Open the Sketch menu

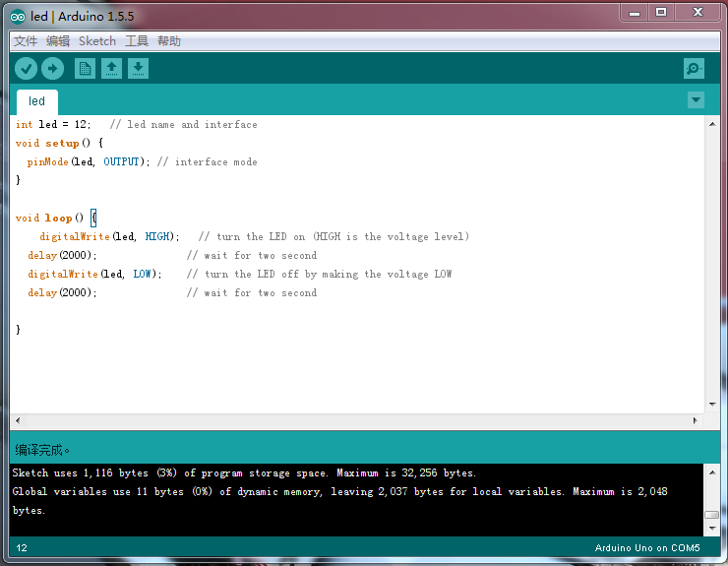point(97,41)
